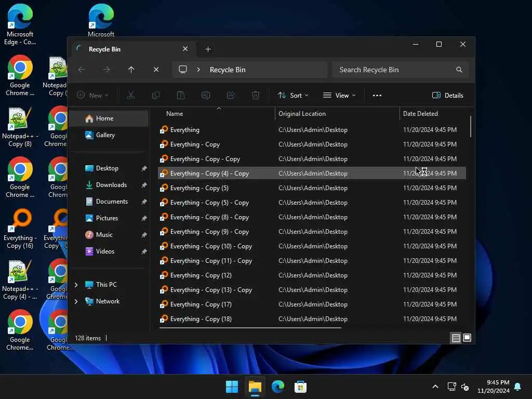The height and width of the screenshot is (399, 532).
Task: Expand the This PC tree node
Action: pyautogui.click(x=76, y=285)
